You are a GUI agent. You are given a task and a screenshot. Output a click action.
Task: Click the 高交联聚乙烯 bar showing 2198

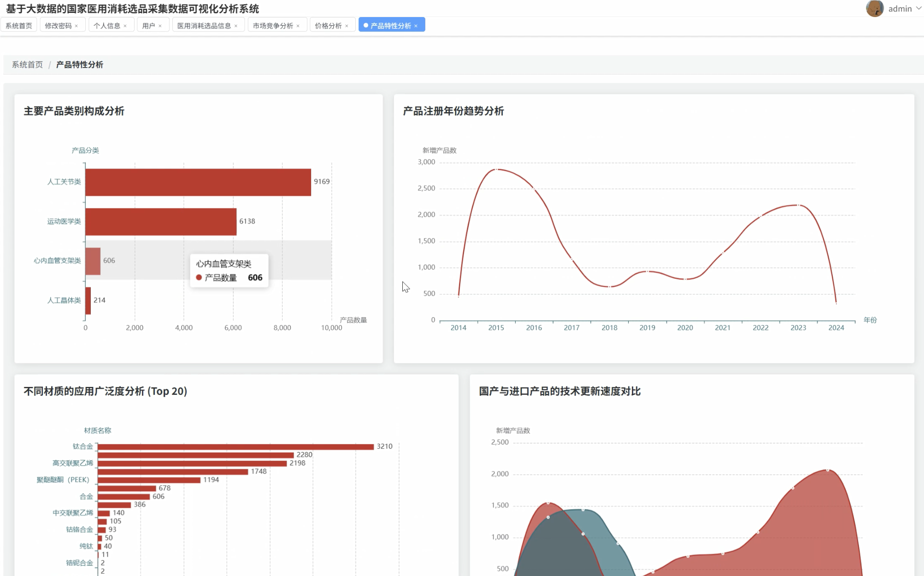coord(192,463)
